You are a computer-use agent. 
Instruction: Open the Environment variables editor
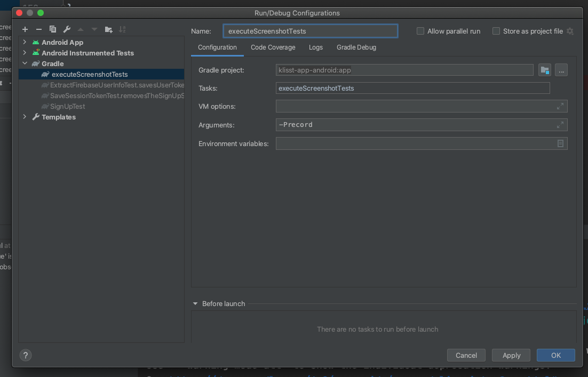coord(560,143)
